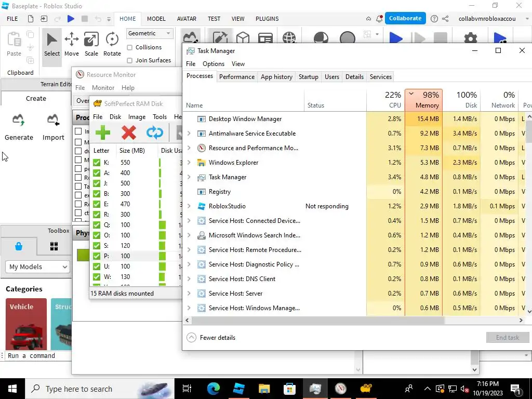Pick the Rotate tool

pos(112,45)
